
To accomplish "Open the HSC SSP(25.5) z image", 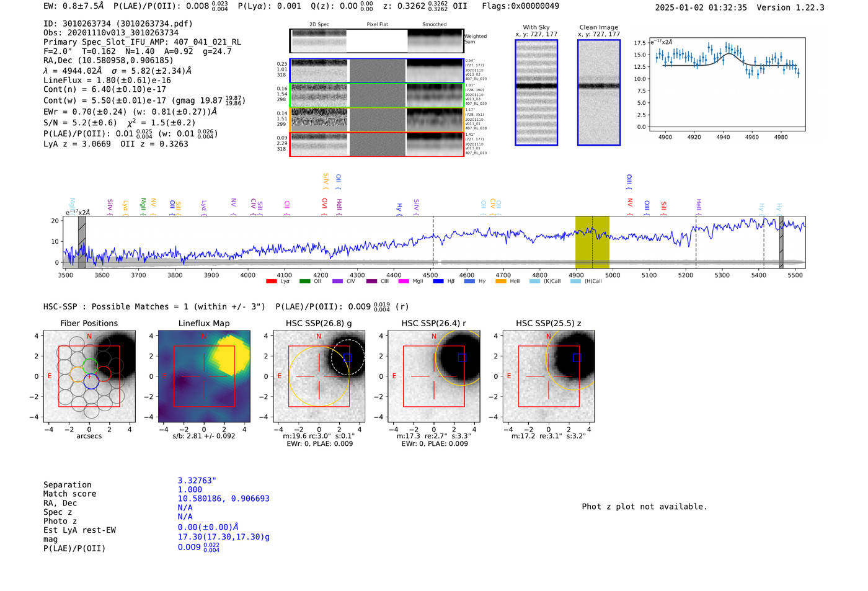I will pyautogui.click(x=549, y=376).
